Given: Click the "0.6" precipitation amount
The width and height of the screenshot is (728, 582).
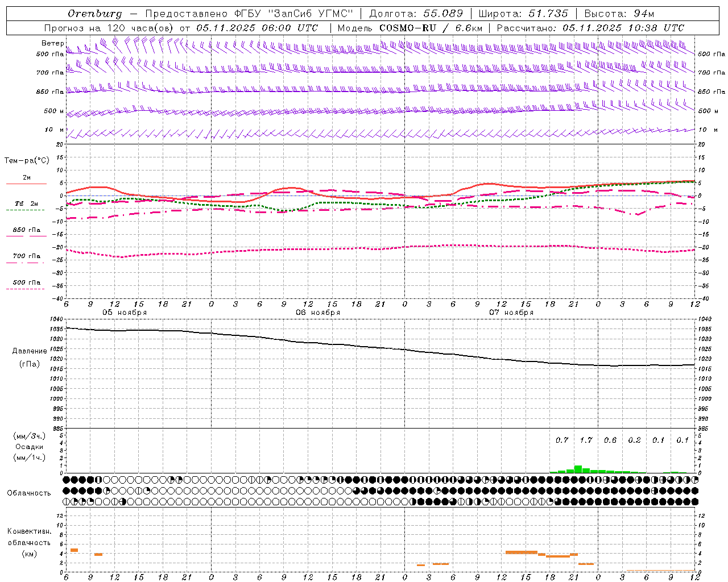Looking at the screenshot, I should click(x=610, y=440).
